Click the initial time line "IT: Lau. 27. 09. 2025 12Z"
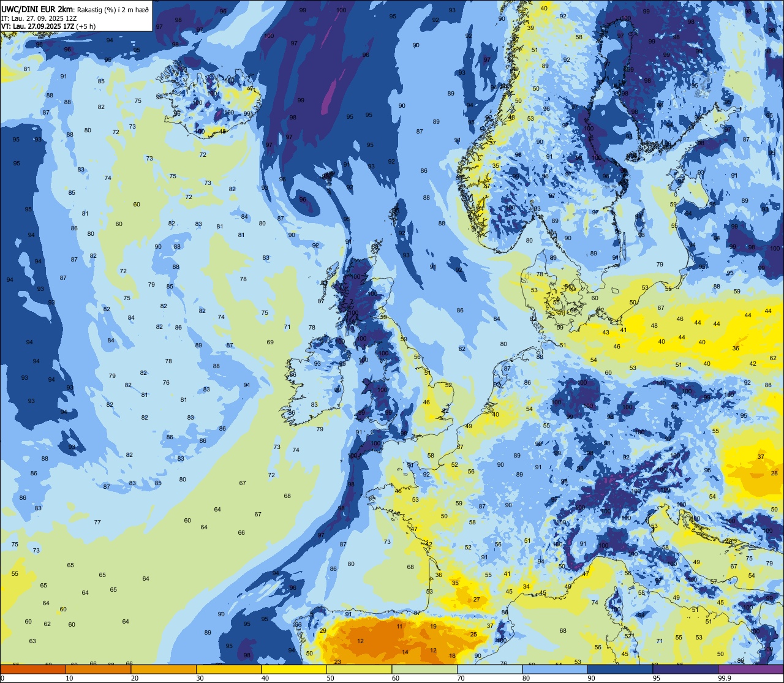This screenshot has width=784, height=683. coord(39,18)
